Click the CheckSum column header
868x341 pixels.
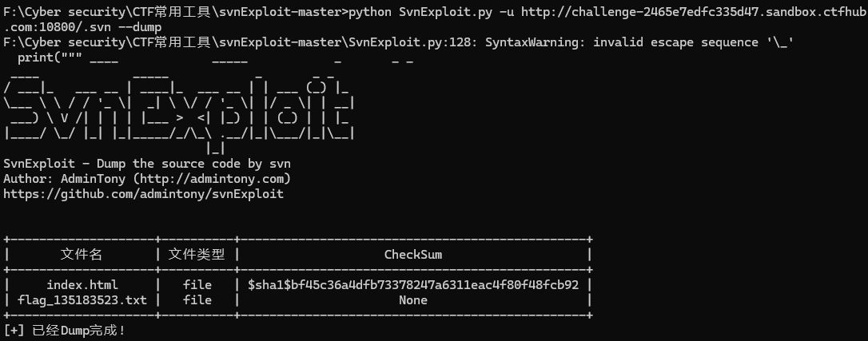(x=413, y=255)
